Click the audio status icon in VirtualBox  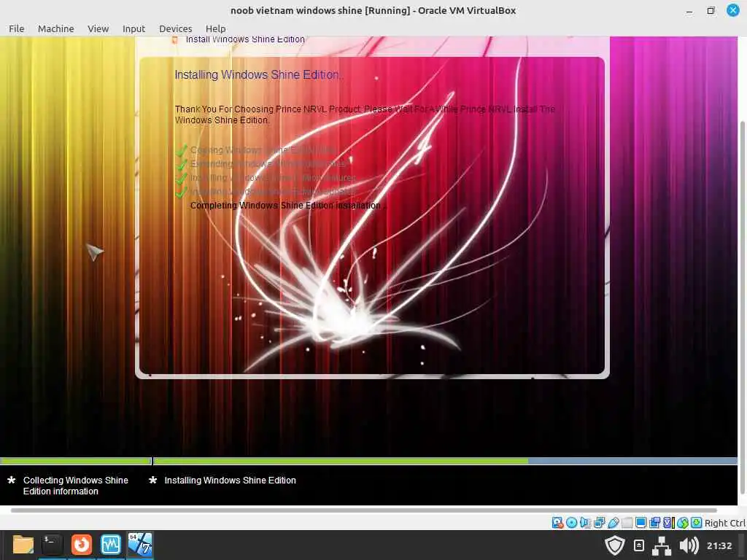click(x=585, y=523)
